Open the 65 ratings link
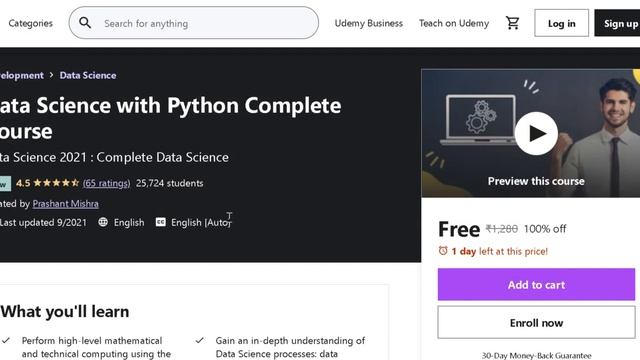640x360 pixels. pyautogui.click(x=107, y=183)
